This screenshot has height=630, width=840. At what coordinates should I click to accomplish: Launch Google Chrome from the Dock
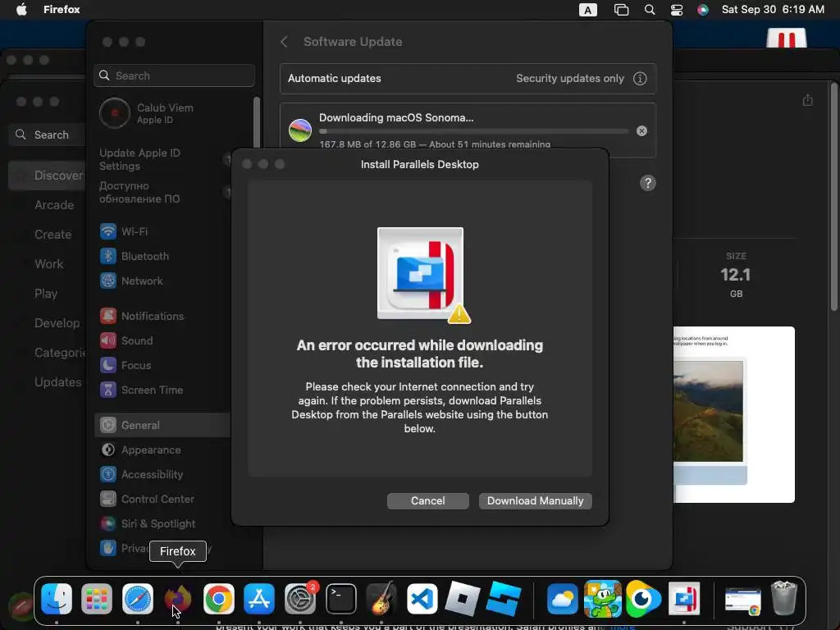click(218, 598)
